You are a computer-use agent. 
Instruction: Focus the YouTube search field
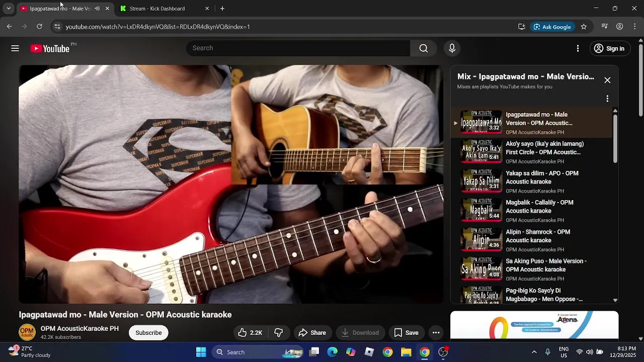tap(299, 48)
